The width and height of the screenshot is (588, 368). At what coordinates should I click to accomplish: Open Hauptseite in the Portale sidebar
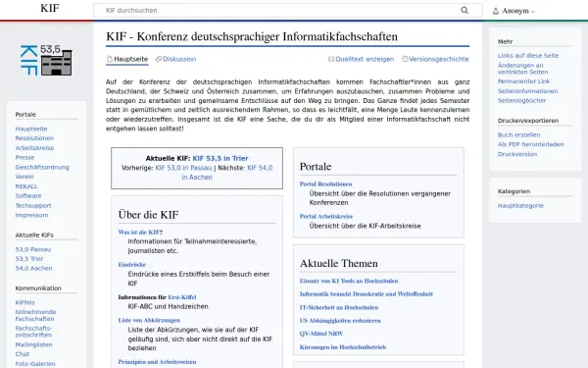click(x=31, y=129)
